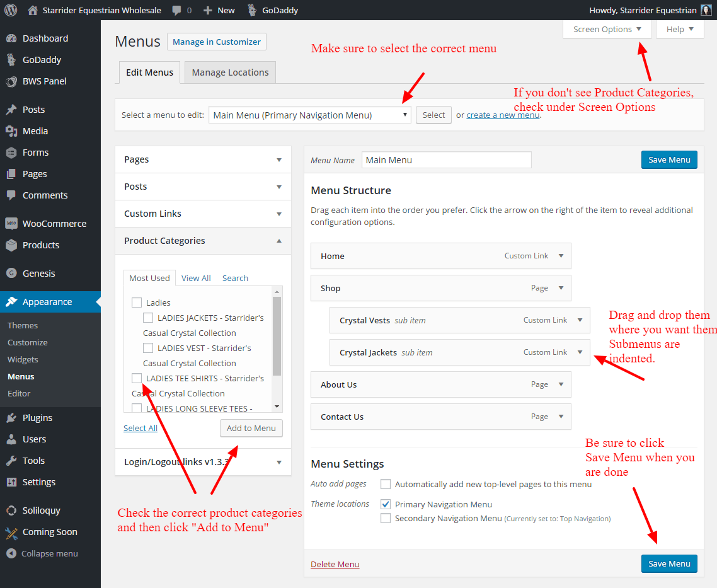The image size is (717, 588).
Task: Switch to the View All categories tab
Action: pos(196,278)
